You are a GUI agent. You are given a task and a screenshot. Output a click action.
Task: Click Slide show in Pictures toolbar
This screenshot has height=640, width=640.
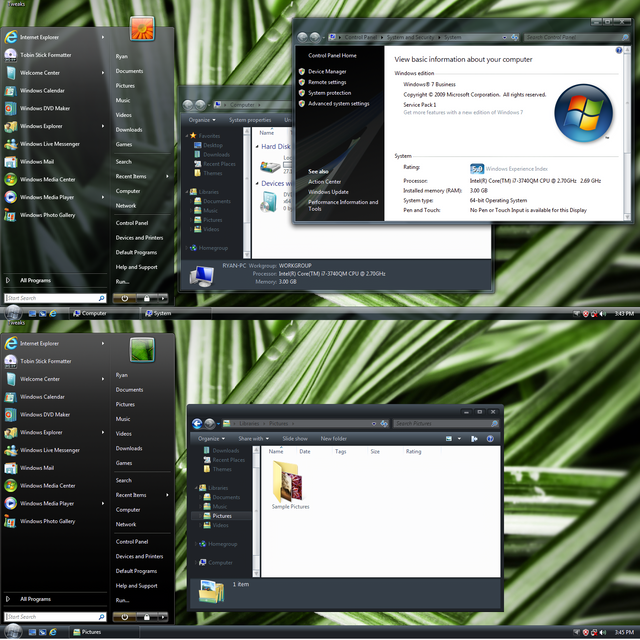point(295,439)
